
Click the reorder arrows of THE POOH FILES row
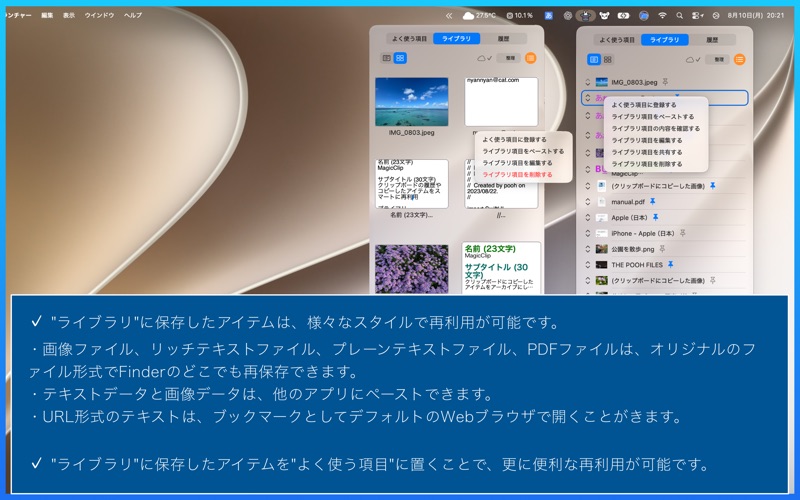pyautogui.click(x=588, y=265)
